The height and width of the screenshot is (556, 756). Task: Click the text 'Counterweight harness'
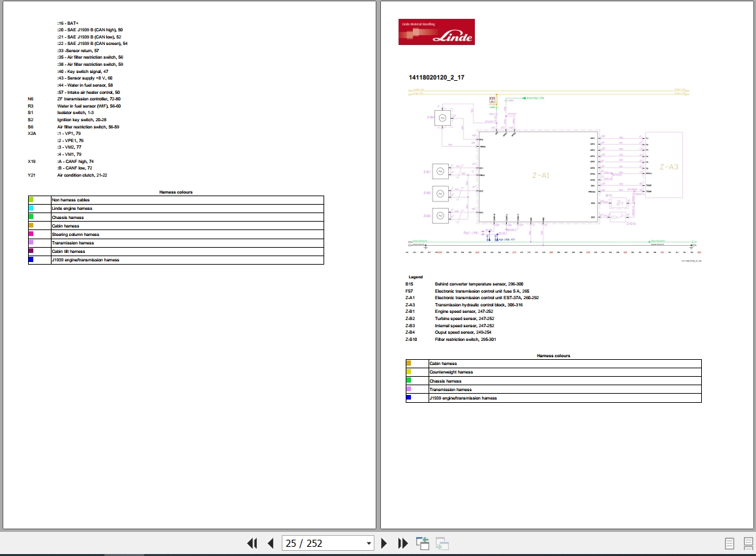[451, 372]
